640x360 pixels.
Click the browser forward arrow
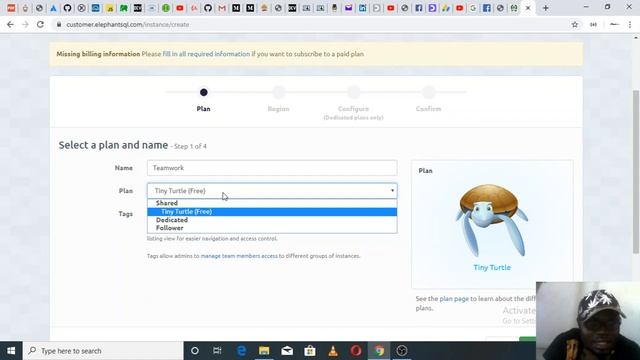coord(25,24)
